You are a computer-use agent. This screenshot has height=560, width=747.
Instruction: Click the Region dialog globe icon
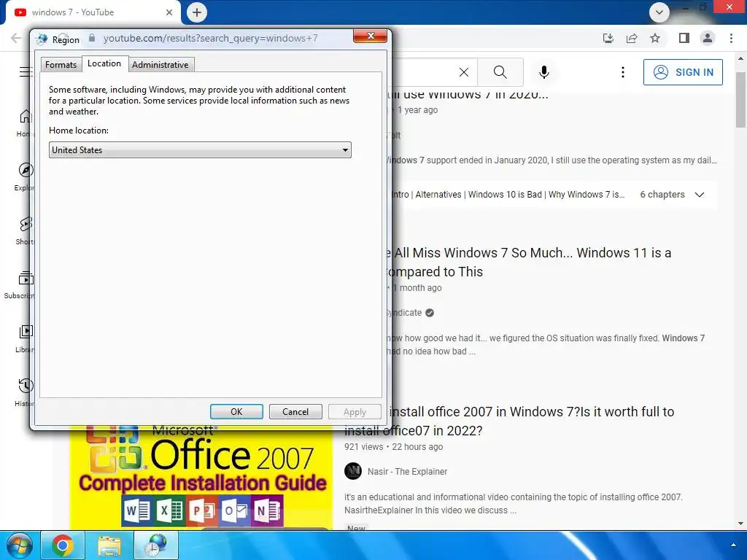pyautogui.click(x=42, y=39)
